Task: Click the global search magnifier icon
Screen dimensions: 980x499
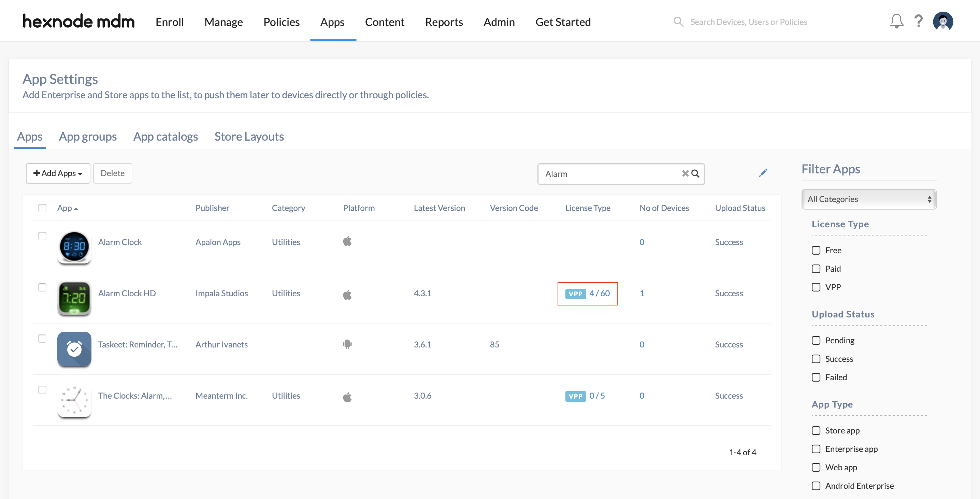Action: (678, 22)
